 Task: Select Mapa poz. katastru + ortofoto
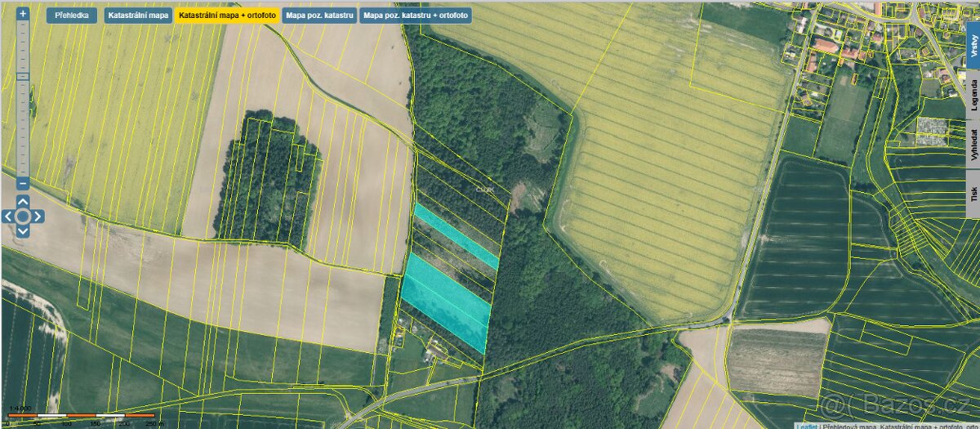(x=416, y=16)
